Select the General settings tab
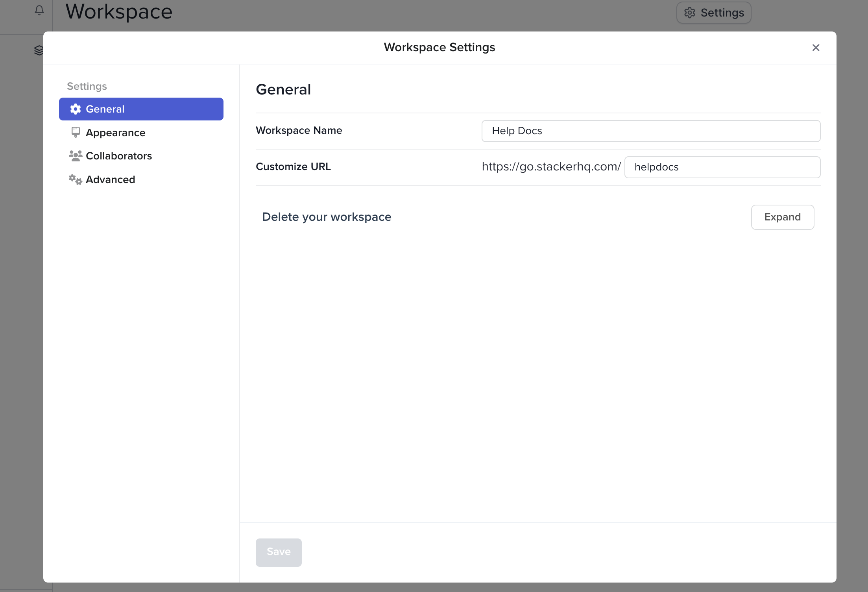This screenshot has width=868, height=592. (141, 109)
